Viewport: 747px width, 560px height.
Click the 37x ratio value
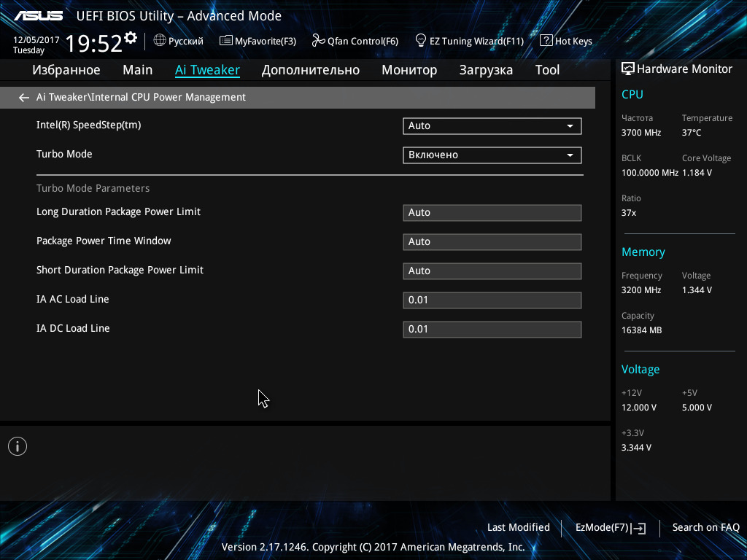(629, 213)
